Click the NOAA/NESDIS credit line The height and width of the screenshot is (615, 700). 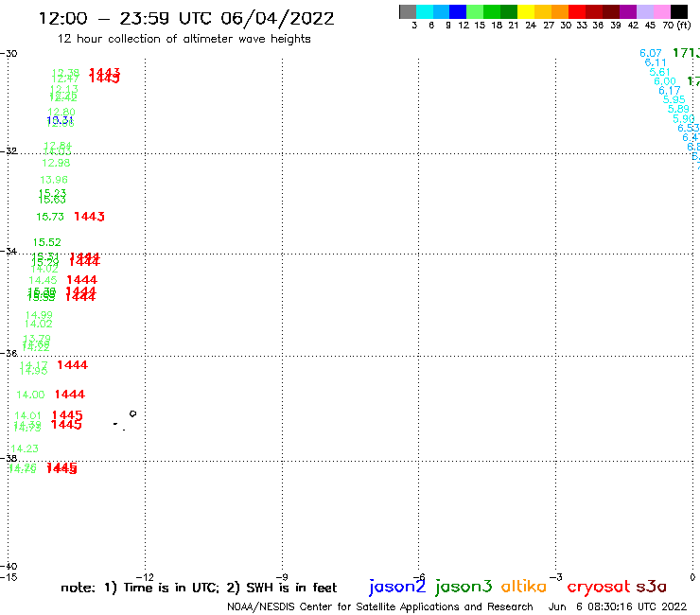coord(380,606)
